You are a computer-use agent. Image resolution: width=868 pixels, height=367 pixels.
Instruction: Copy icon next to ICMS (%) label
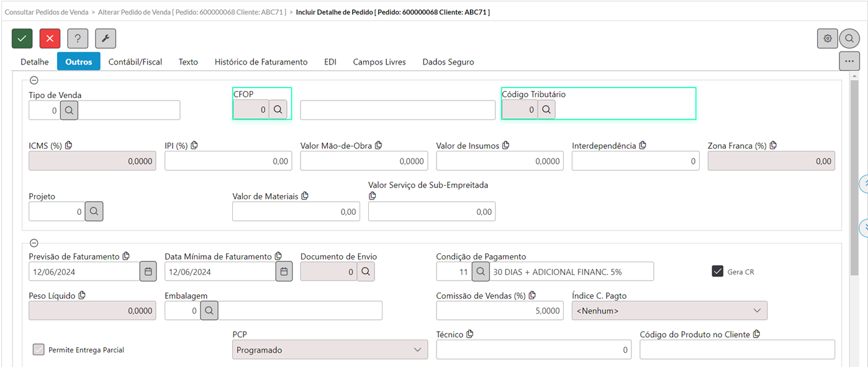click(69, 145)
